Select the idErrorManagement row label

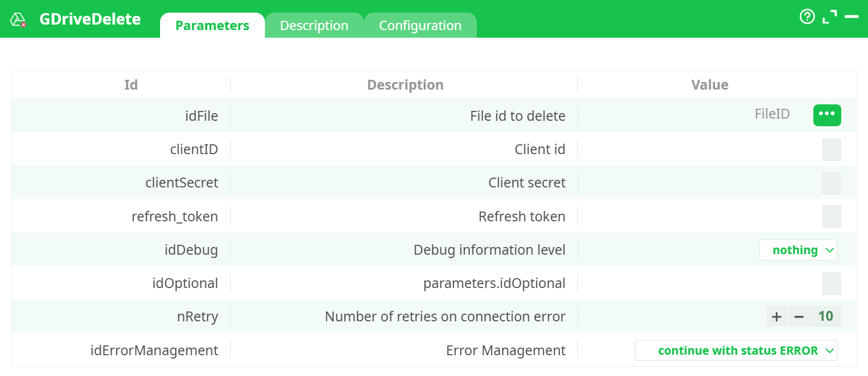(154, 350)
